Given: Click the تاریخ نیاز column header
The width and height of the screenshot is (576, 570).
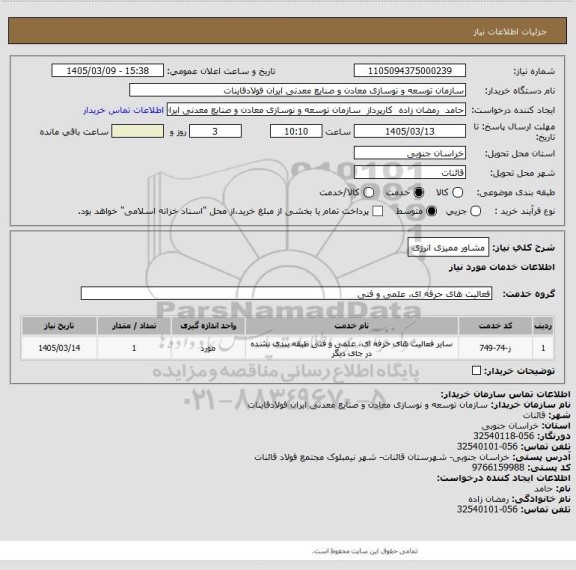Looking at the screenshot, I should coord(59,326).
